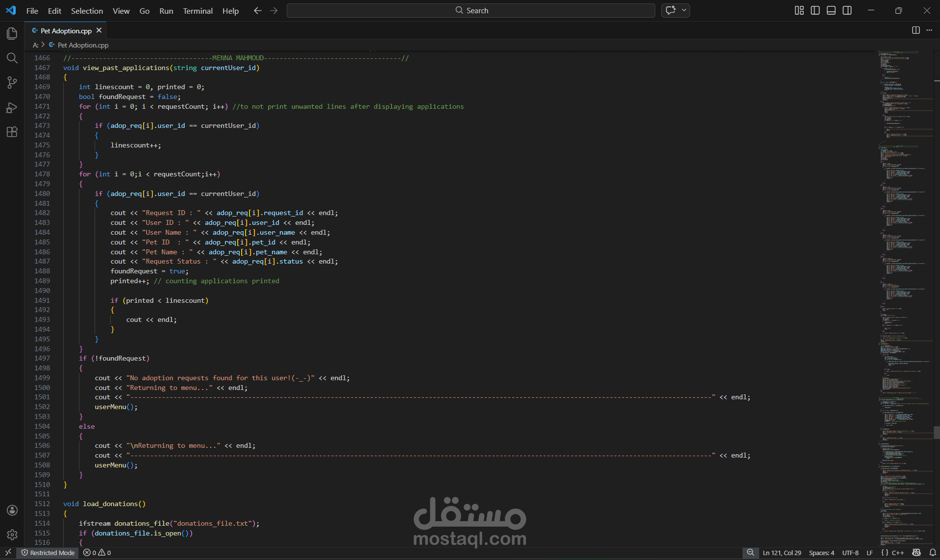Toggle the bottom panel visibility

coord(831,10)
